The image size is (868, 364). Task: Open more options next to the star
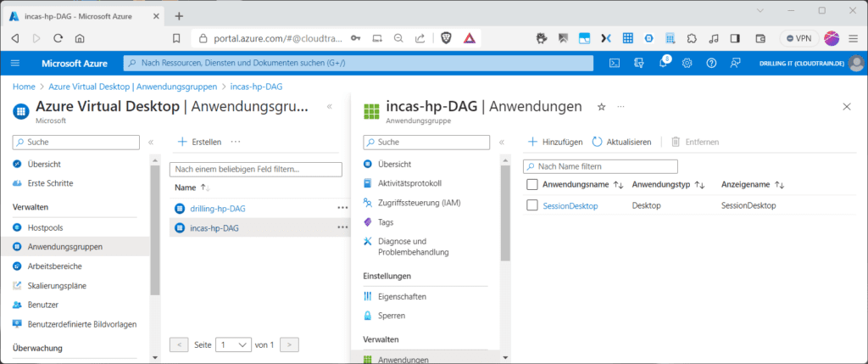pos(620,106)
